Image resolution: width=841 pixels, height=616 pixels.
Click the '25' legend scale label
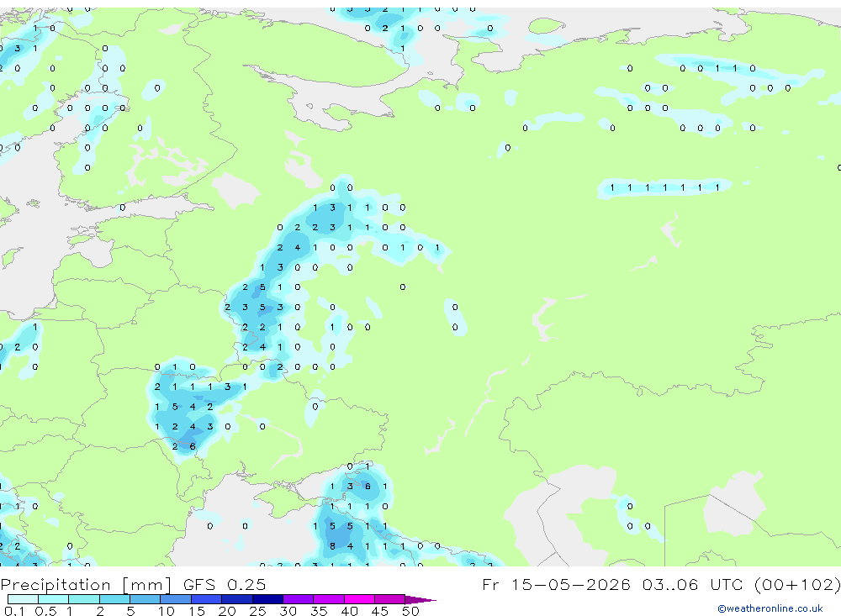click(257, 611)
